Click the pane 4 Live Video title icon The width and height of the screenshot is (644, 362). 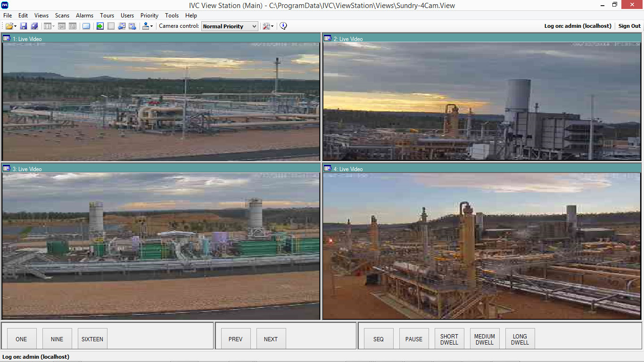click(x=328, y=169)
